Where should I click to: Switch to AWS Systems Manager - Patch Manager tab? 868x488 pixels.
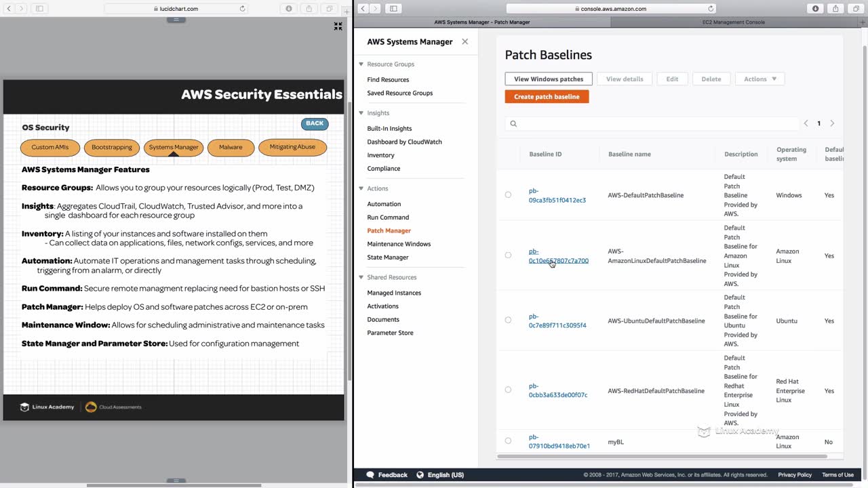click(482, 22)
